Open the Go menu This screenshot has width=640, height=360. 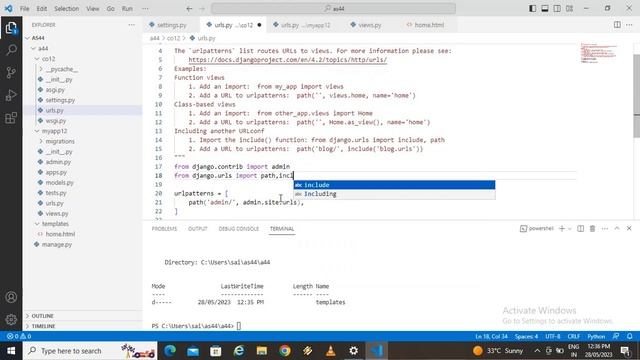tap(111, 9)
